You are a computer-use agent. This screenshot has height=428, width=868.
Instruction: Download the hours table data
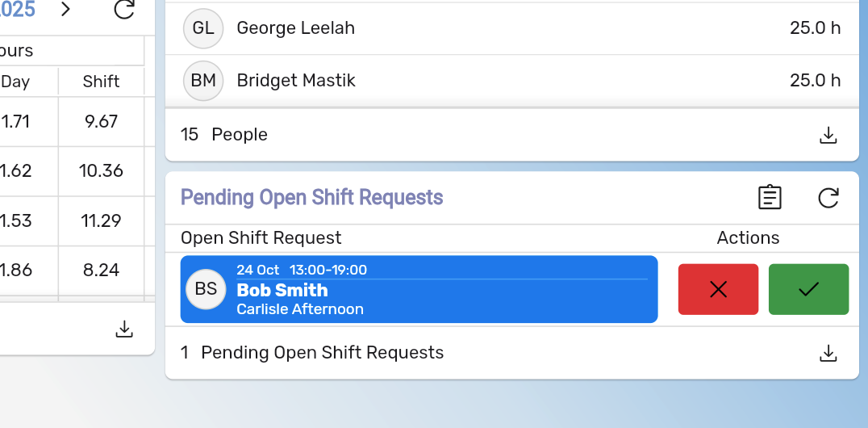tap(124, 329)
